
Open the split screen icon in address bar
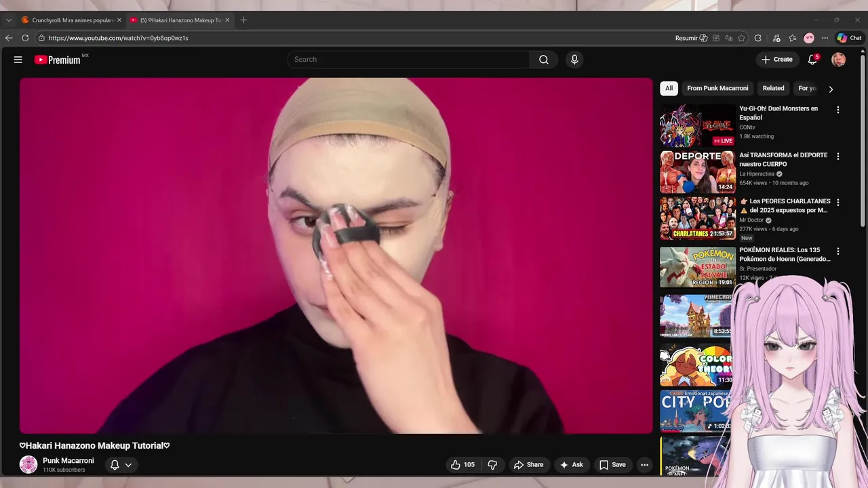(716, 38)
